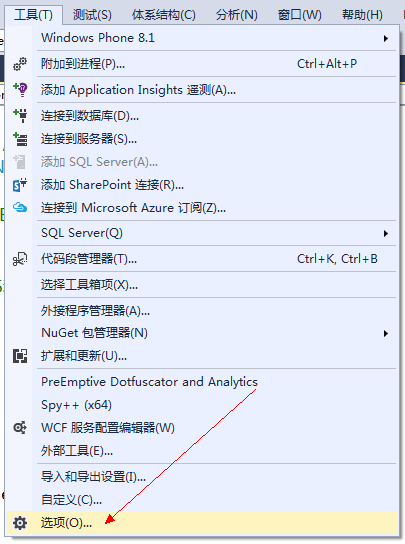
Task: Click the SharePoint connection icon
Action: (20, 185)
